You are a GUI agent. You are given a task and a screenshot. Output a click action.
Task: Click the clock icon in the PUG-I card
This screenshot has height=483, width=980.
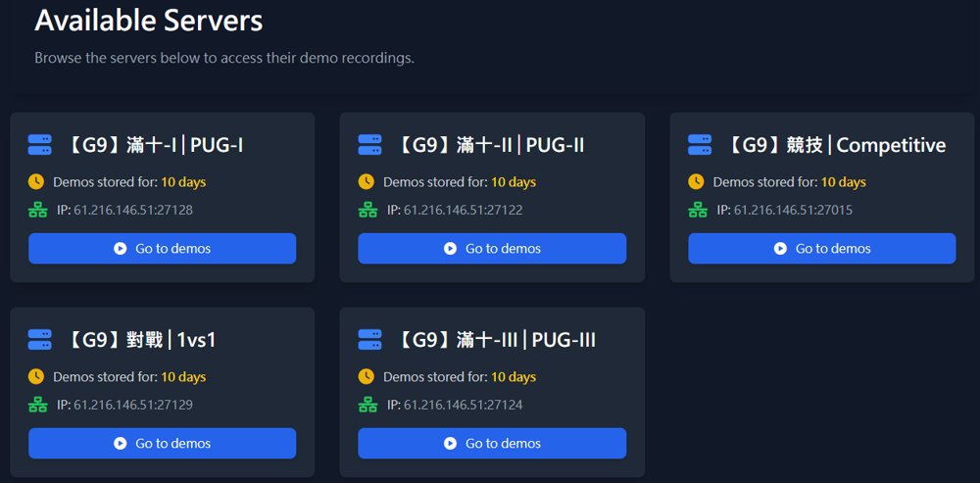pyautogui.click(x=36, y=182)
